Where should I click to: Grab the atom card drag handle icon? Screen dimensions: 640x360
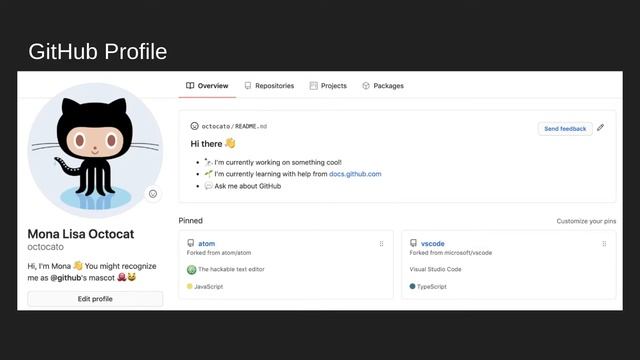[382, 244]
